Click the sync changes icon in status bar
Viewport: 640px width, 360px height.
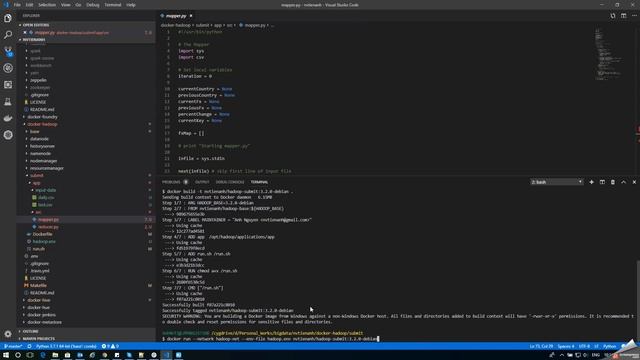(29, 346)
